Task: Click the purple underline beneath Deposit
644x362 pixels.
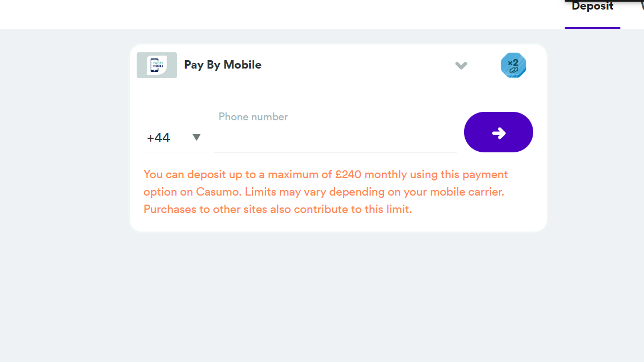Action: click(592, 28)
